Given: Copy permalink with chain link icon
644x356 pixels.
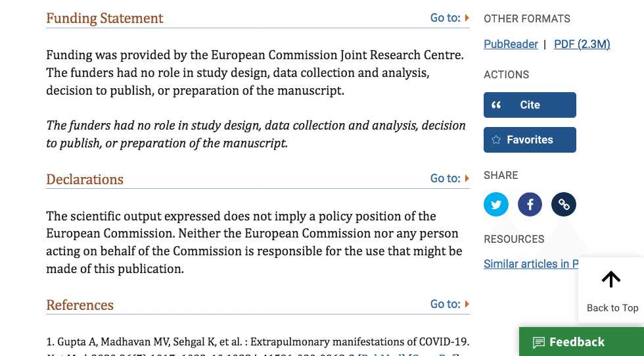Looking at the screenshot, I should click(x=564, y=204).
